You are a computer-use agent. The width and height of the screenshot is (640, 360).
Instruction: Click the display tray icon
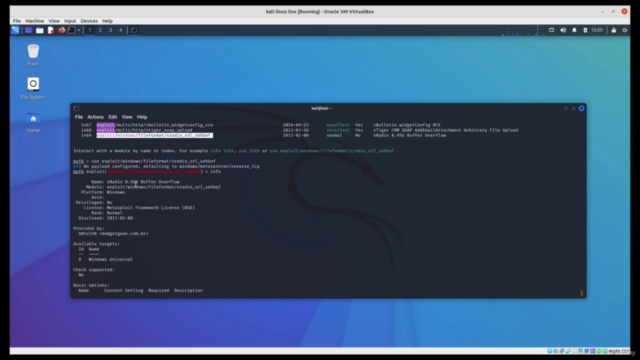click(x=551, y=30)
